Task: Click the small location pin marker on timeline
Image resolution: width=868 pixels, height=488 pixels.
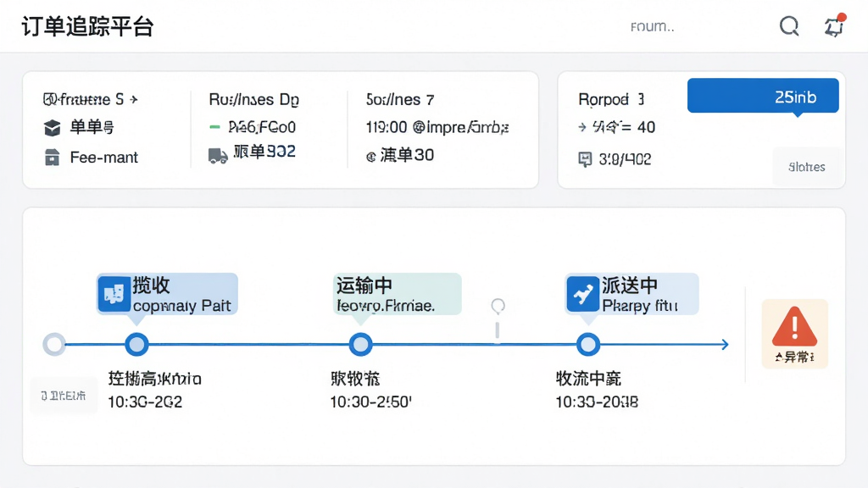Action: (x=498, y=306)
